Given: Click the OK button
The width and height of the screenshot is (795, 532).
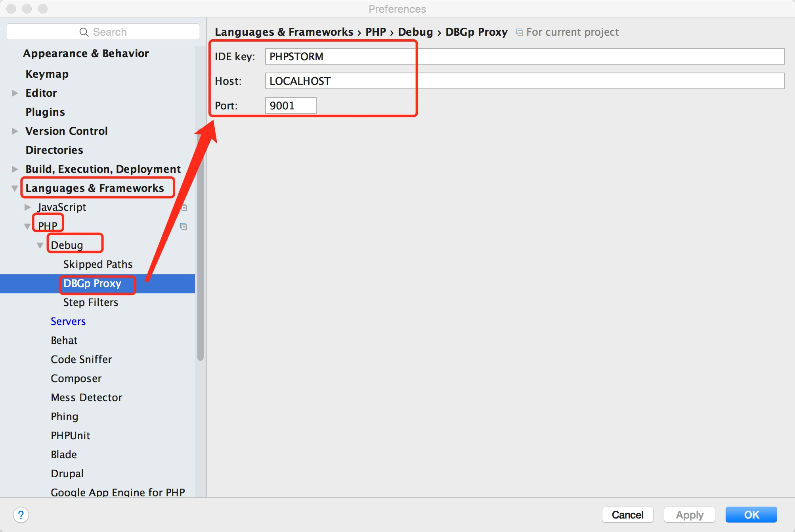Looking at the screenshot, I should pos(751,515).
